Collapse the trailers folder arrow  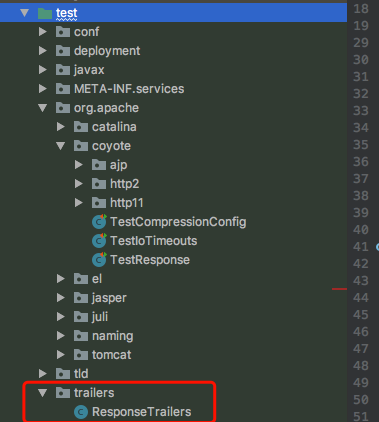[x=42, y=393]
